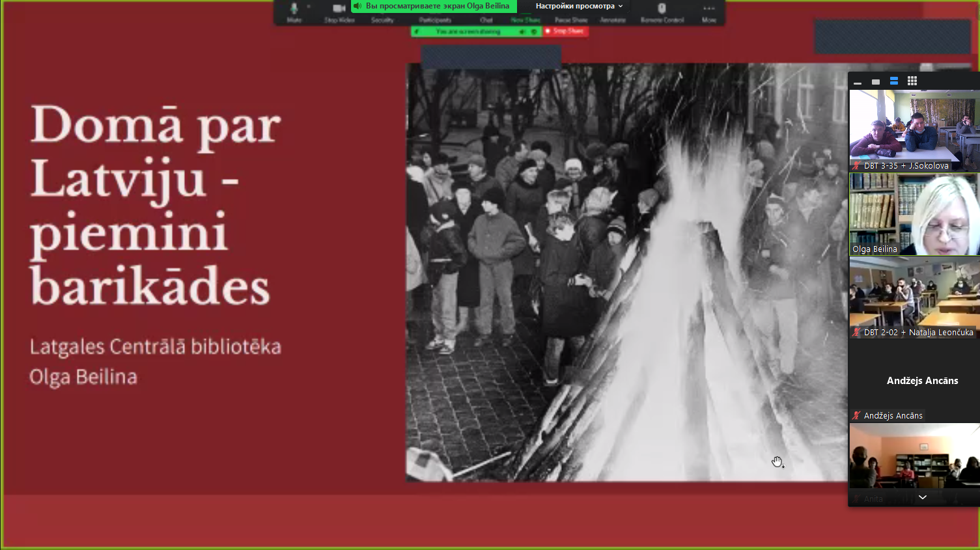The height and width of the screenshot is (550, 980).
Task: Select the DBT 3-35 + J.Sokolova video tile
Action: pos(914,130)
